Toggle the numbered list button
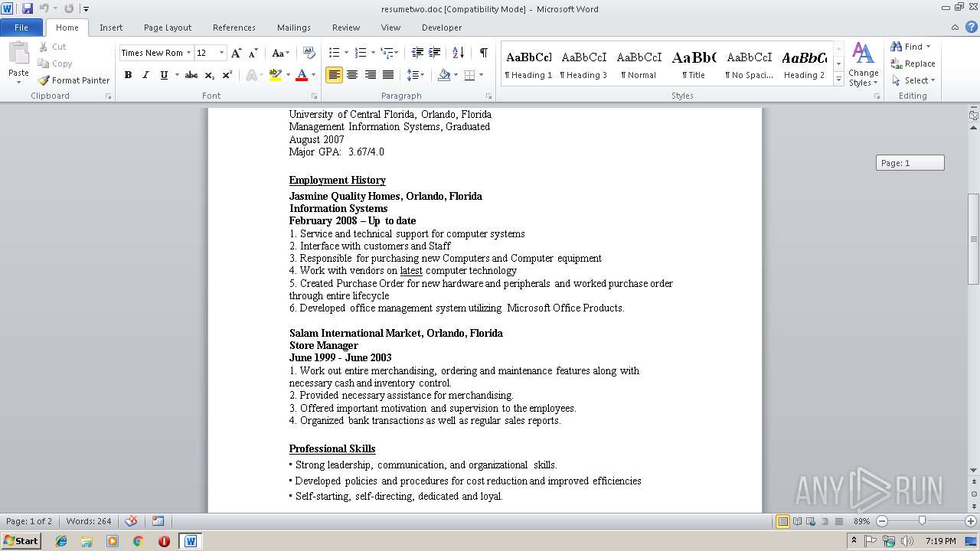Screen dimensions: 980x551 361,53
